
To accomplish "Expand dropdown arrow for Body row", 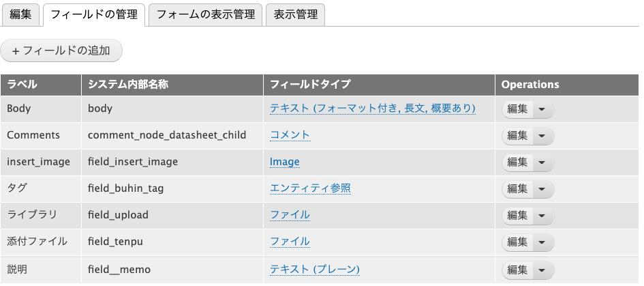I will coord(542,109).
